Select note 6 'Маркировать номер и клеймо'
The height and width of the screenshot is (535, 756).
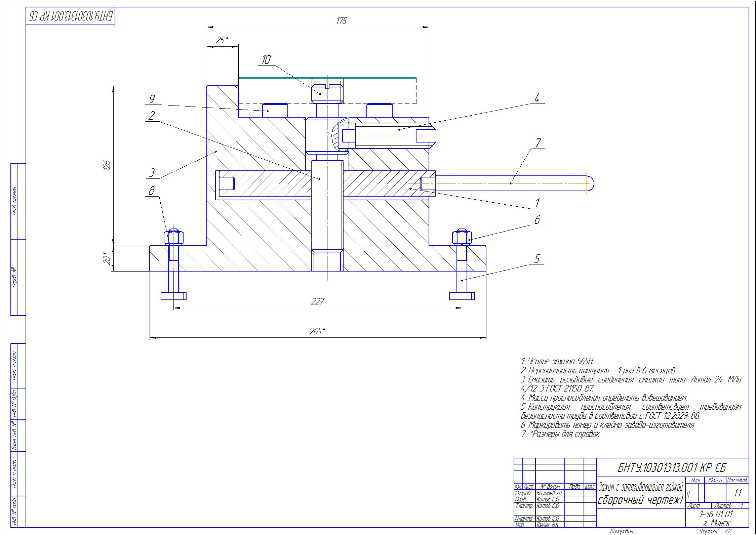607,425
